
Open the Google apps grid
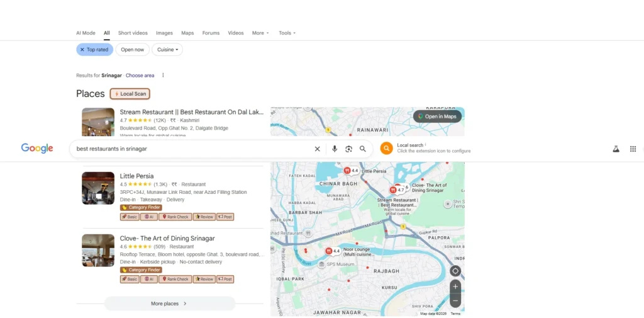click(633, 149)
